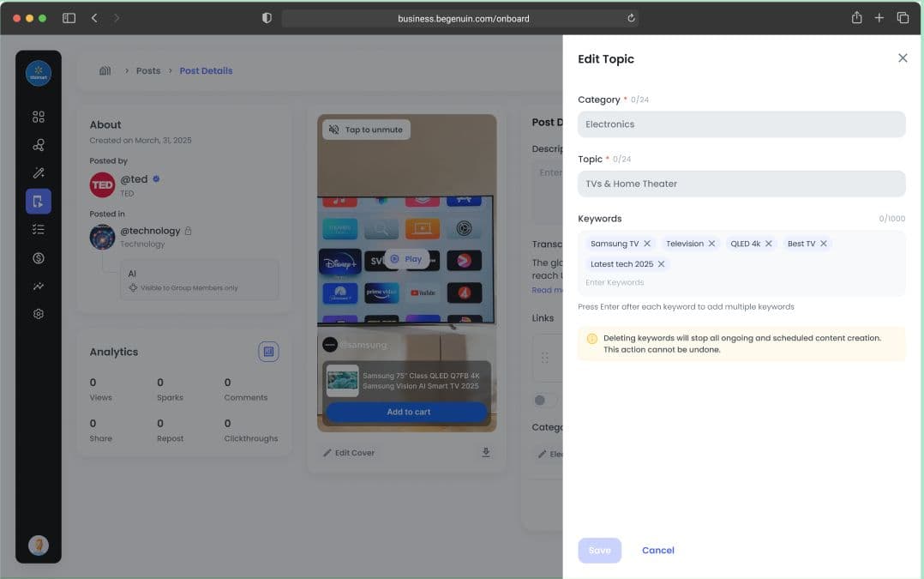Open the settings gear in sidebar
This screenshot has height=579, width=924.
[39, 314]
